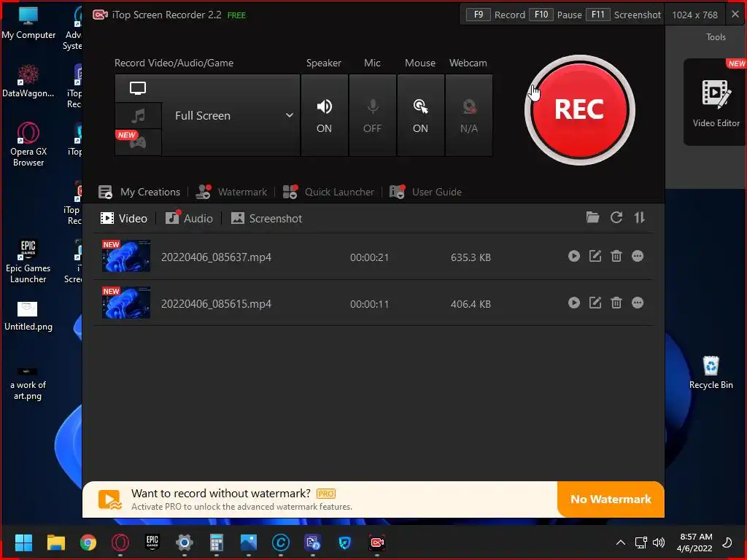The height and width of the screenshot is (560, 747).
Task: Edit the 20220406_085637.mp4 recording
Action: pos(595,256)
